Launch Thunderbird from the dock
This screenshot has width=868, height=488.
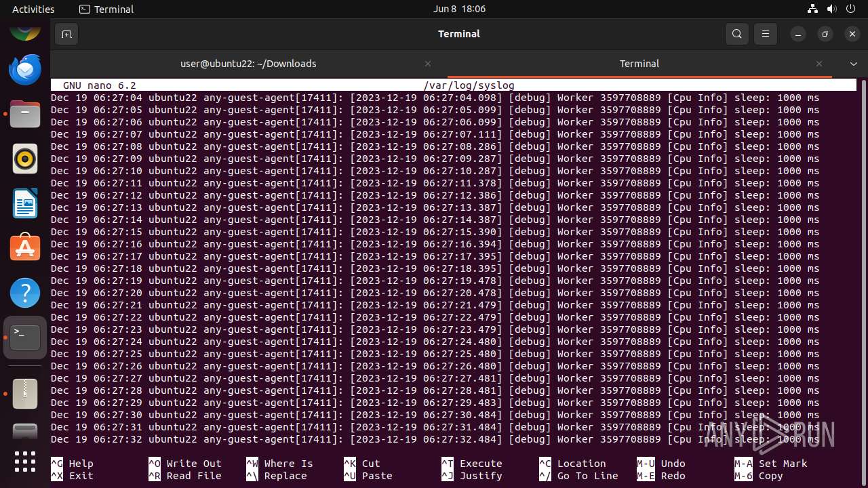coord(25,69)
